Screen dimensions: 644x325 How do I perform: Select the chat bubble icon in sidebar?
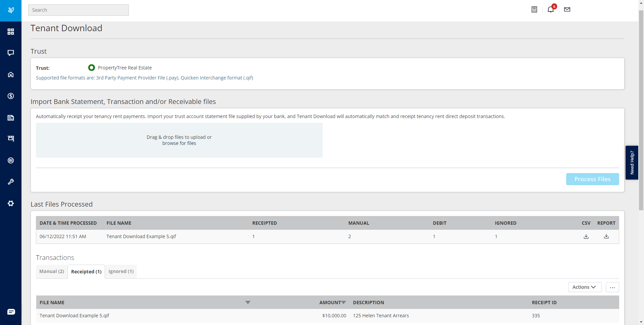(11, 53)
